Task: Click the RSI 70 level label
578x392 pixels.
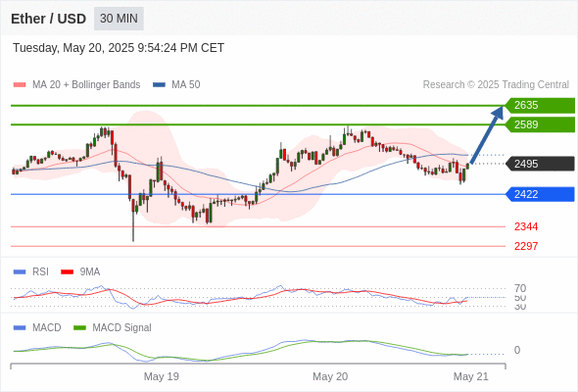Action: coord(520,288)
